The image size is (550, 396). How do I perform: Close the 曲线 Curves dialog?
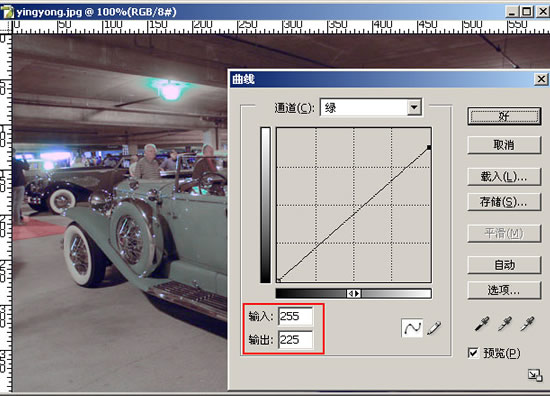(x=541, y=79)
